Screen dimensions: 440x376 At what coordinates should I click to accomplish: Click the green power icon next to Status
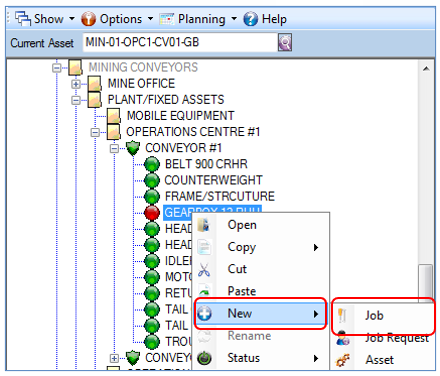[204, 358]
